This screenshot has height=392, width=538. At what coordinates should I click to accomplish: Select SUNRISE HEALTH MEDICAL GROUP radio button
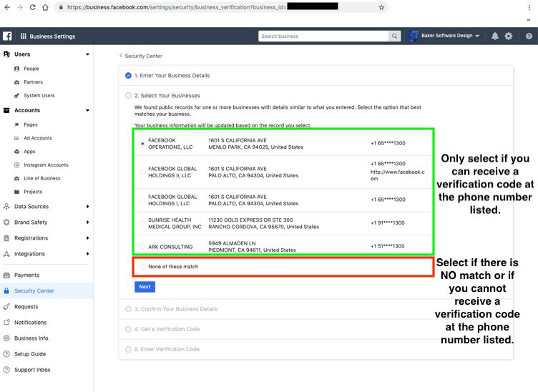pyautogui.click(x=142, y=223)
